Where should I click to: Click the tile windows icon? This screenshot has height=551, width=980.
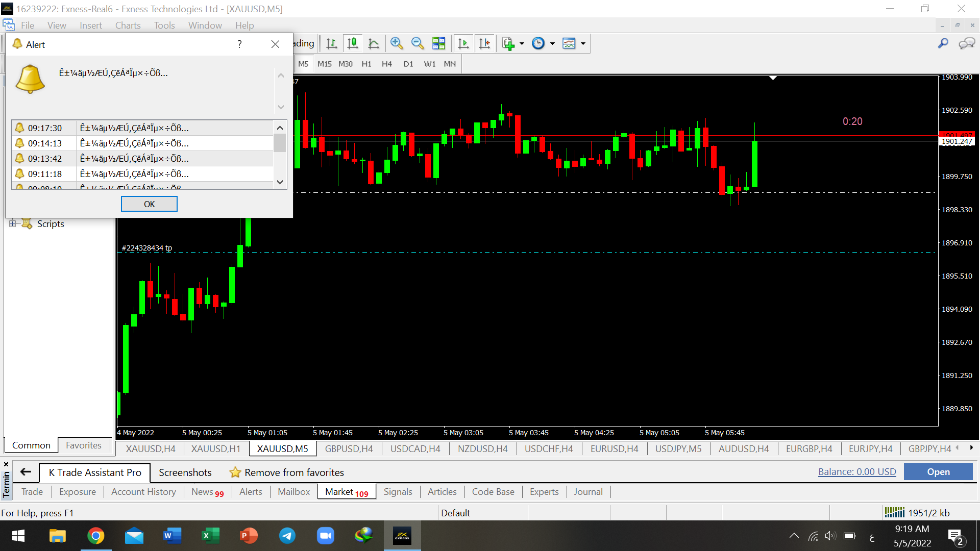point(438,44)
